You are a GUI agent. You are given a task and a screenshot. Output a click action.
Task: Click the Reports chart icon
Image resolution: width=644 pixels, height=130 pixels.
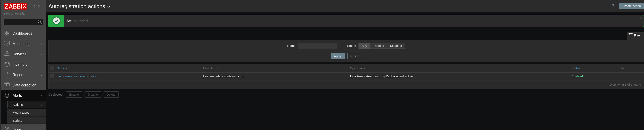tap(7, 75)
